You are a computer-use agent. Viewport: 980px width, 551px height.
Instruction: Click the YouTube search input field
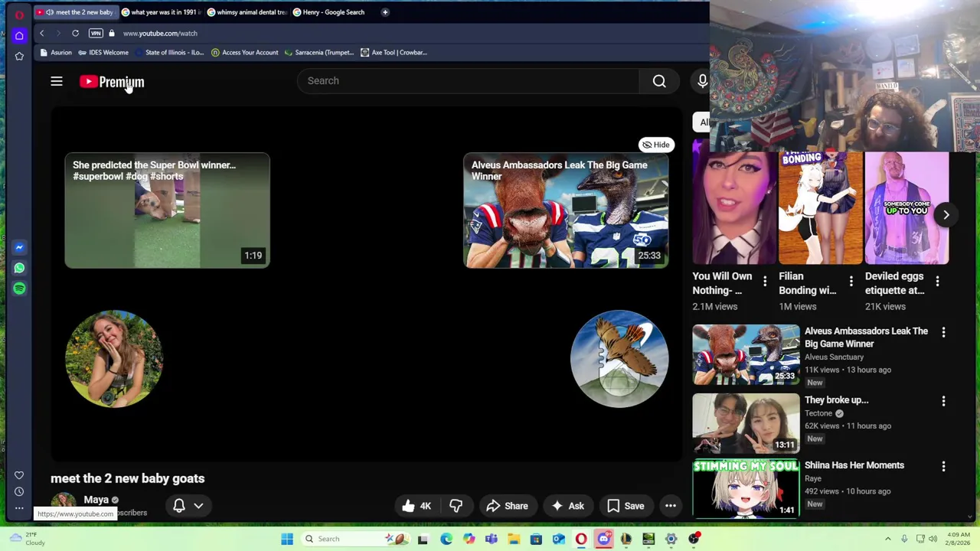(x=468, y=81)
